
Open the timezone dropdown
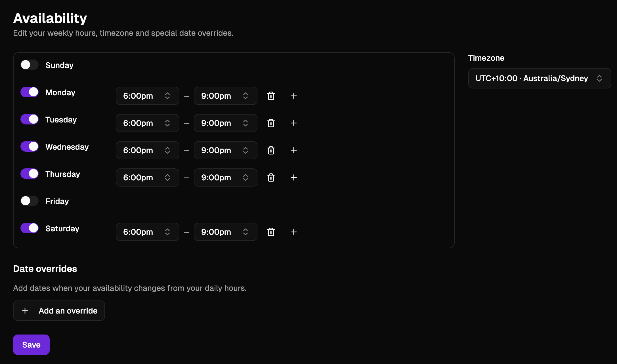pyautogui.click(x=539, y=78)
